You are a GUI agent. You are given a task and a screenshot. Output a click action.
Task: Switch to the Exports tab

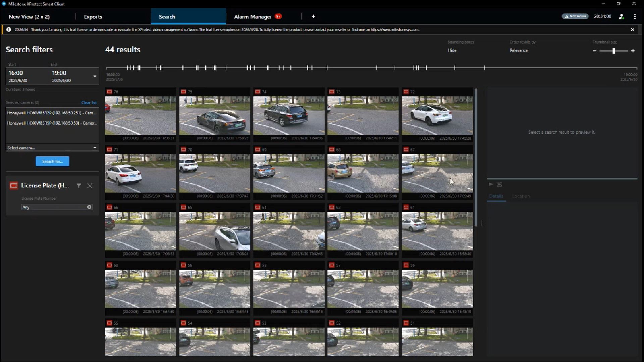[x=93, y=16]
